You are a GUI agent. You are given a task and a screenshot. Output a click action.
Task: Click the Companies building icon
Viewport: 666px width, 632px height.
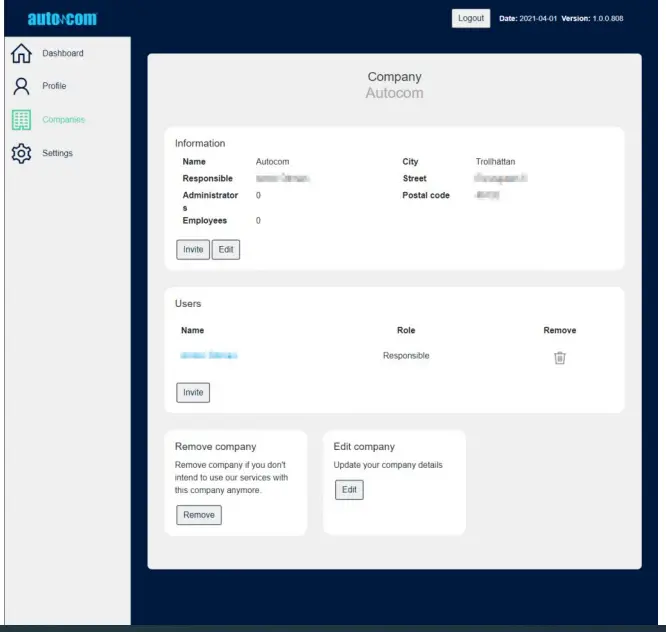pos(21,120)
